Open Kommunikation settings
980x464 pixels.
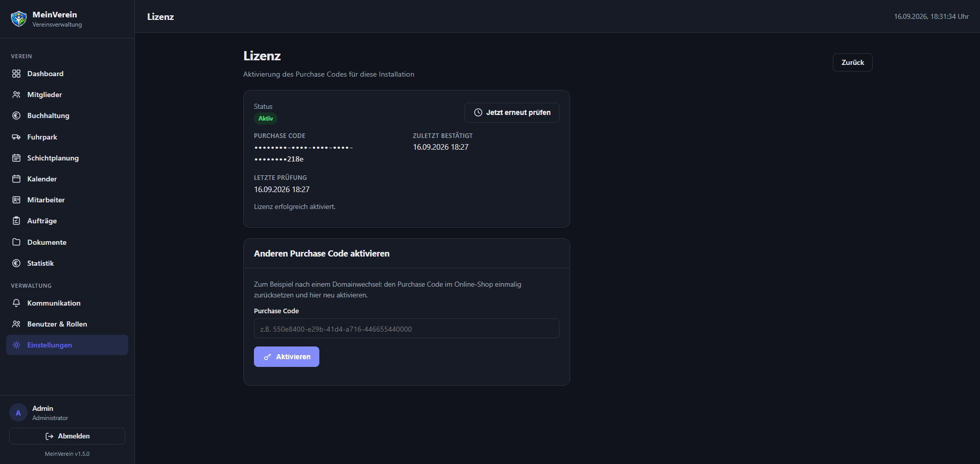(x=67, y=303)
